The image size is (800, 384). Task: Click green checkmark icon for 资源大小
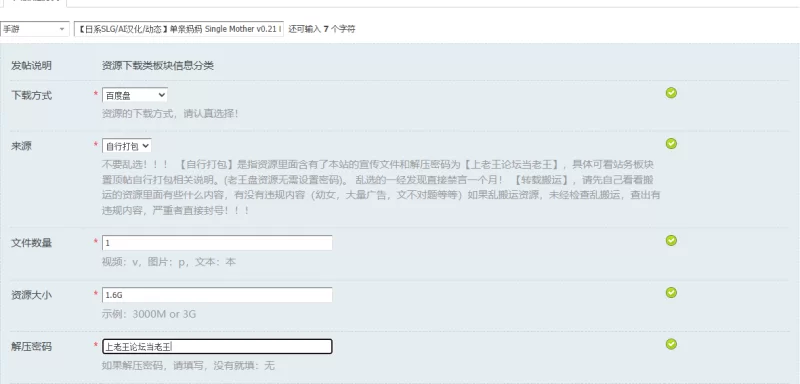[671, 292]
